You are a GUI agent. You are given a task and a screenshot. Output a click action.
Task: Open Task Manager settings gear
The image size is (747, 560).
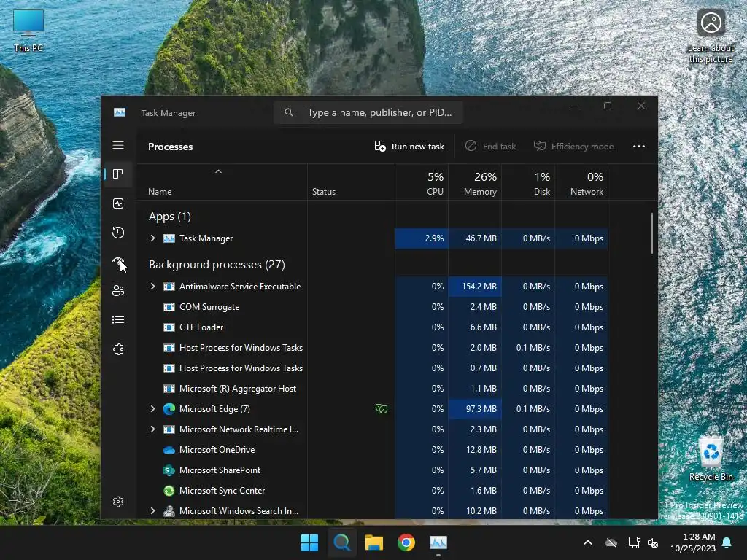118,502
